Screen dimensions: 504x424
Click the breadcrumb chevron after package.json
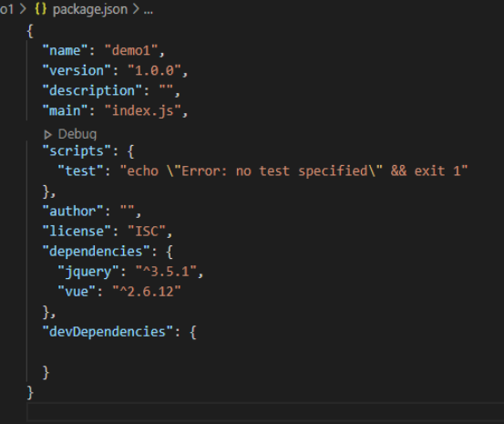tap(136, 9)
